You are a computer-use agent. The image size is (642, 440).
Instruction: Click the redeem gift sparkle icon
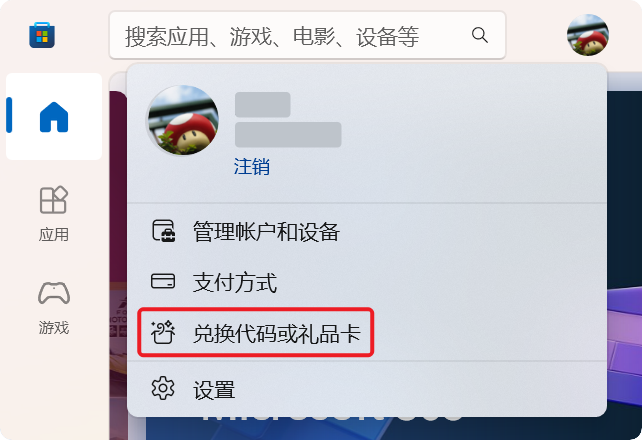tap(163, 332)
